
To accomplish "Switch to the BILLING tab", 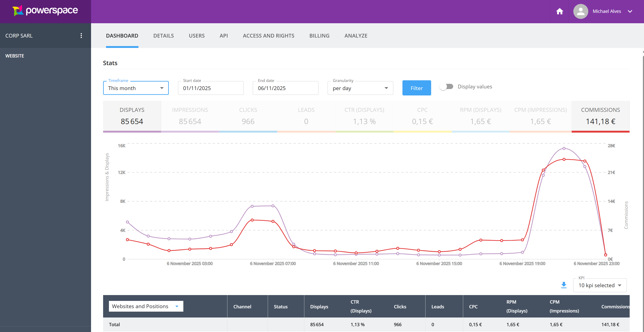I will tap(319, 35).
